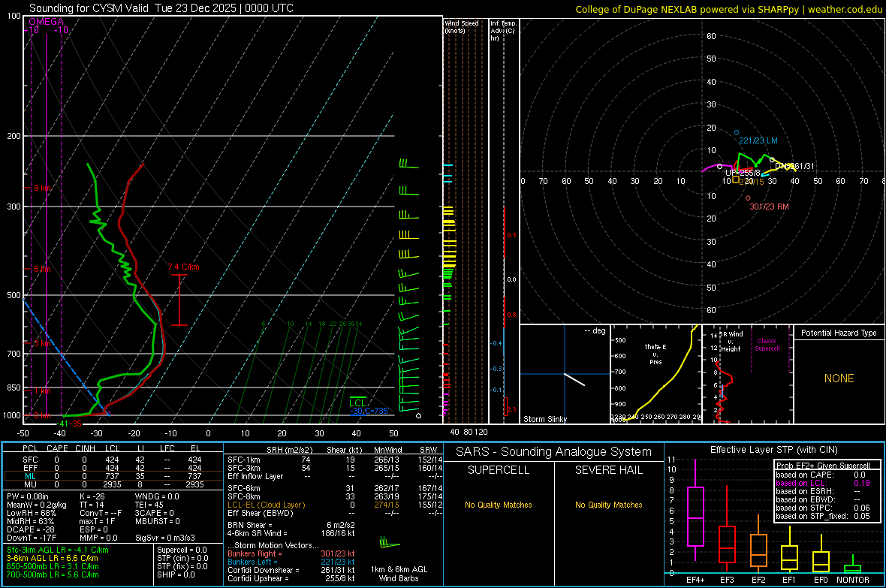Click the SFC-1km SRH row label
886x588 pixels.
tap(244, 460)
